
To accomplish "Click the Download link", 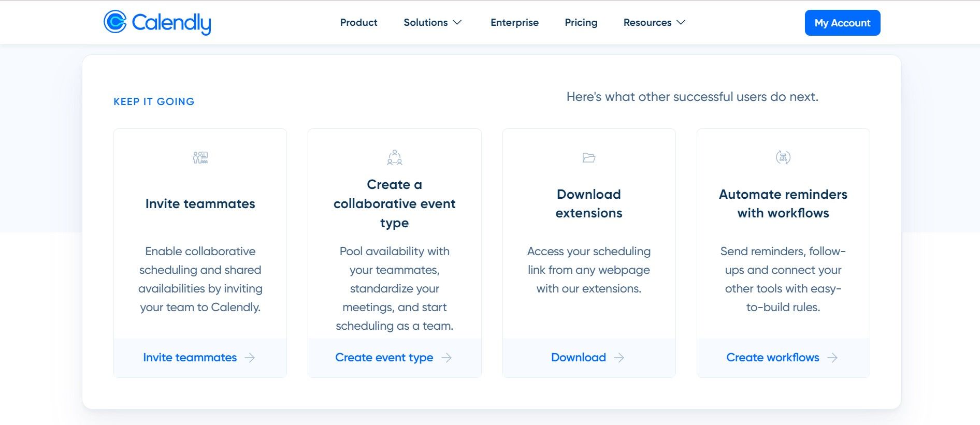I will click(579, 358).
